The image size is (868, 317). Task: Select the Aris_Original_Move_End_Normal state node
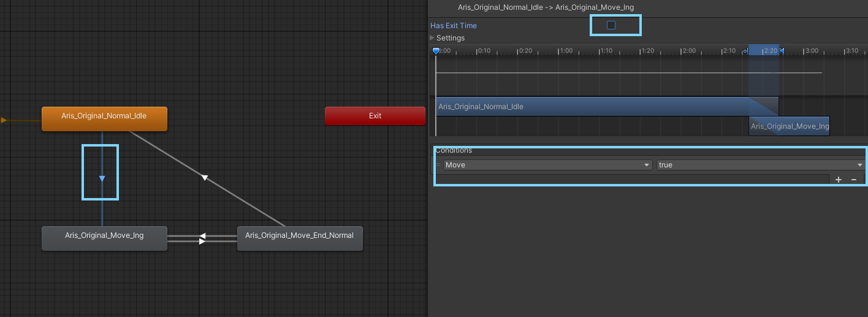(299, 239)
